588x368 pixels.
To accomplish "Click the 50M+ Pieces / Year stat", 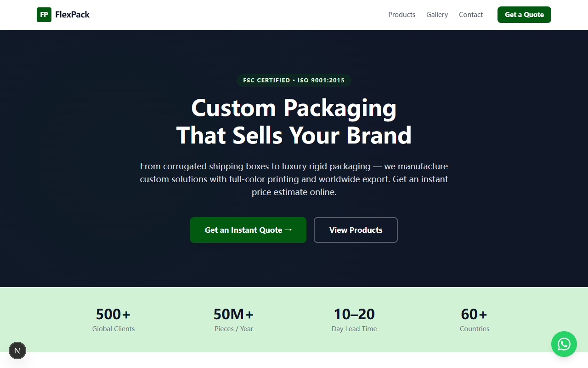I will (x=234, y=320).
